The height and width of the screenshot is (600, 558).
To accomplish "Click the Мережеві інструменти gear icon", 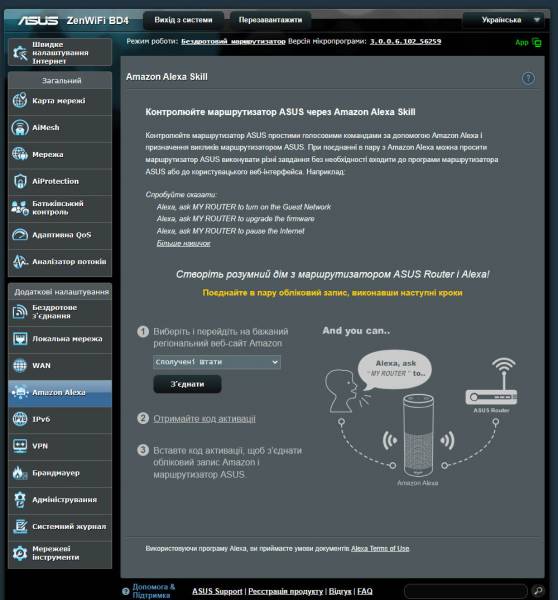I will (20, 553).
